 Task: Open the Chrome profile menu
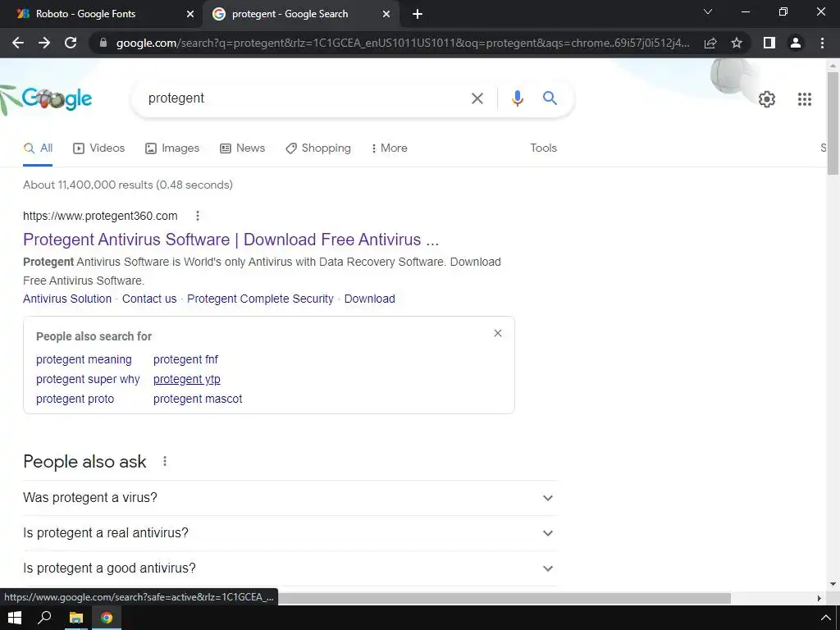796,43
